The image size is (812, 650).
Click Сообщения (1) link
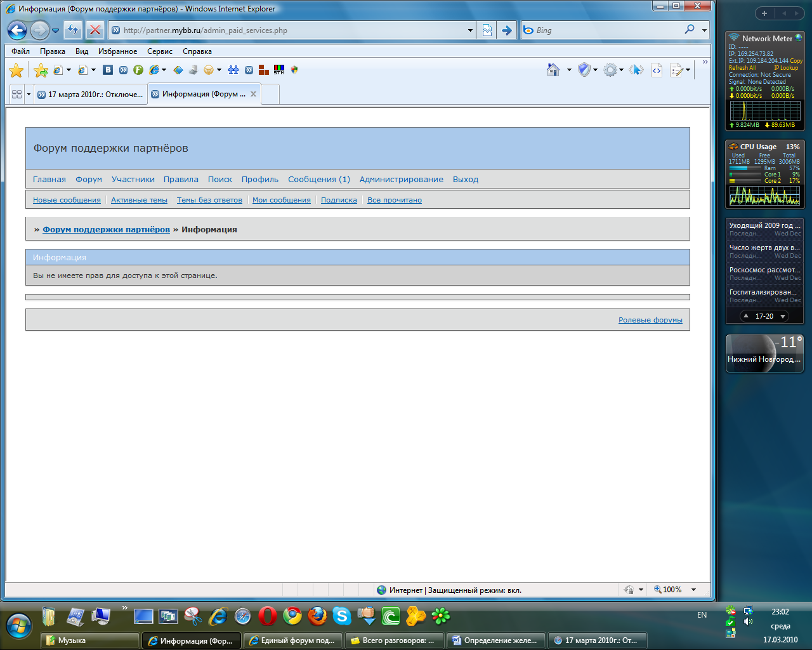(319, 179)
